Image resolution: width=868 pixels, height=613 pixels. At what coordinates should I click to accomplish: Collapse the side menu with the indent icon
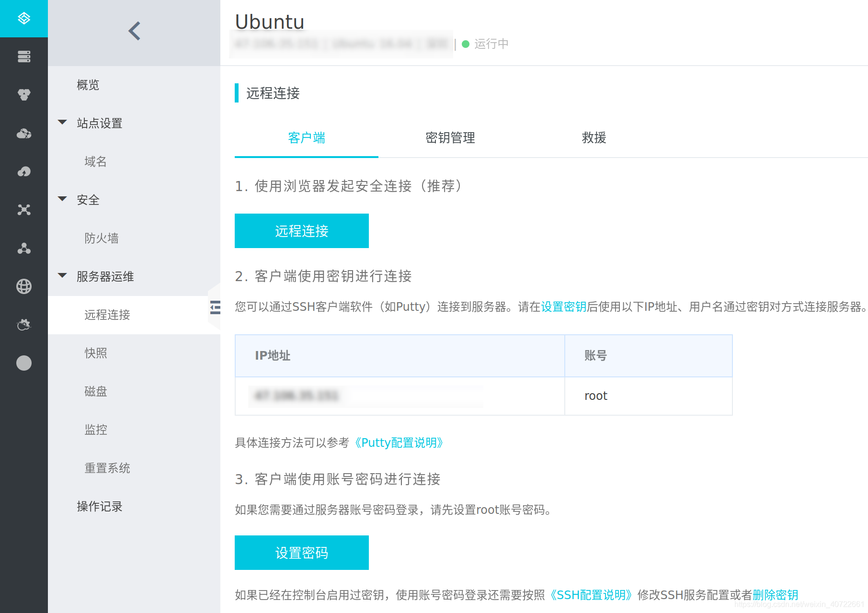click(x=215, y=307)
